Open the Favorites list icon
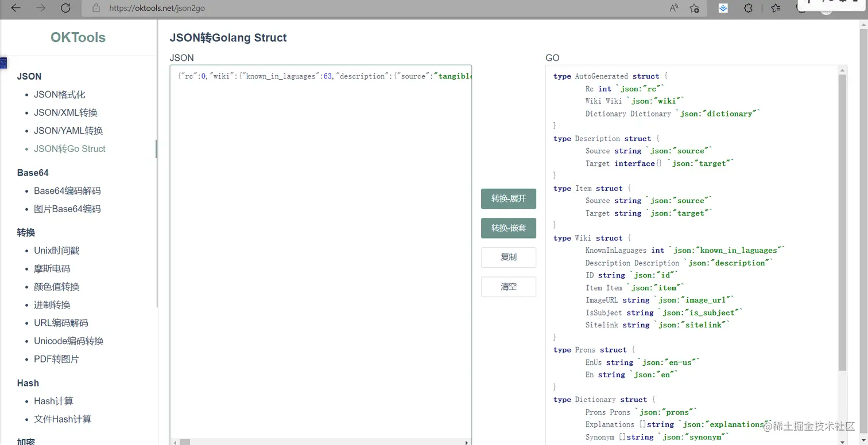 tap(776, 8)
